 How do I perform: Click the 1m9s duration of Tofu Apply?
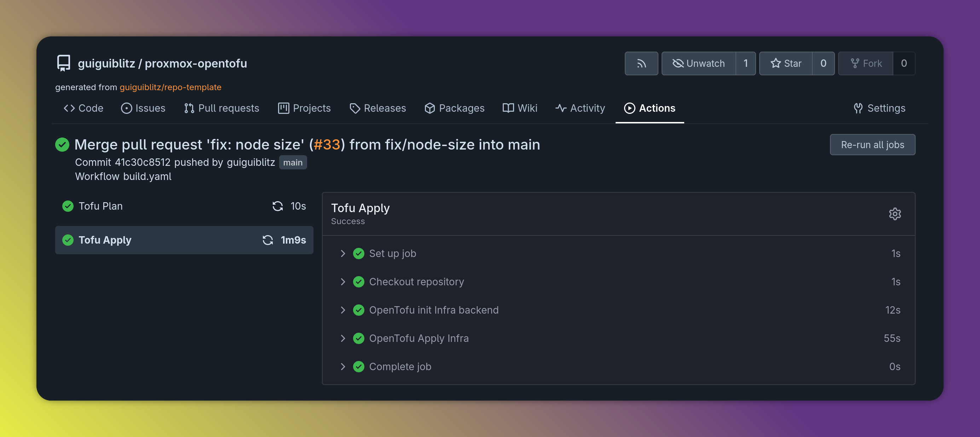point(293,240)
